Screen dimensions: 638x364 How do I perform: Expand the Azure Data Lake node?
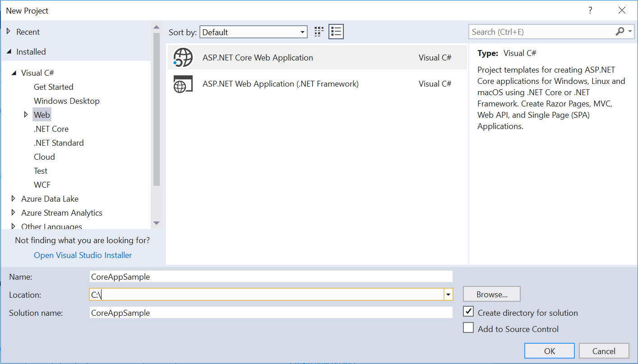tap(14, 198)
